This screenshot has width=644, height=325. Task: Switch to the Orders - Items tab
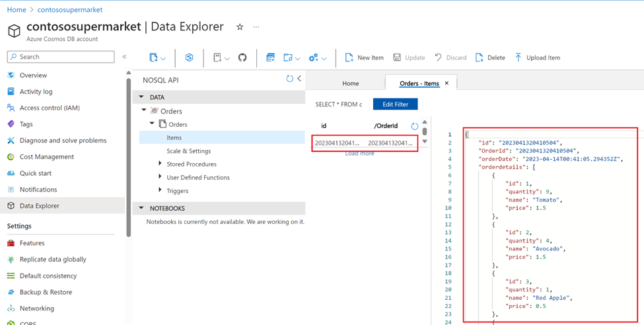[x=419, y=83]
